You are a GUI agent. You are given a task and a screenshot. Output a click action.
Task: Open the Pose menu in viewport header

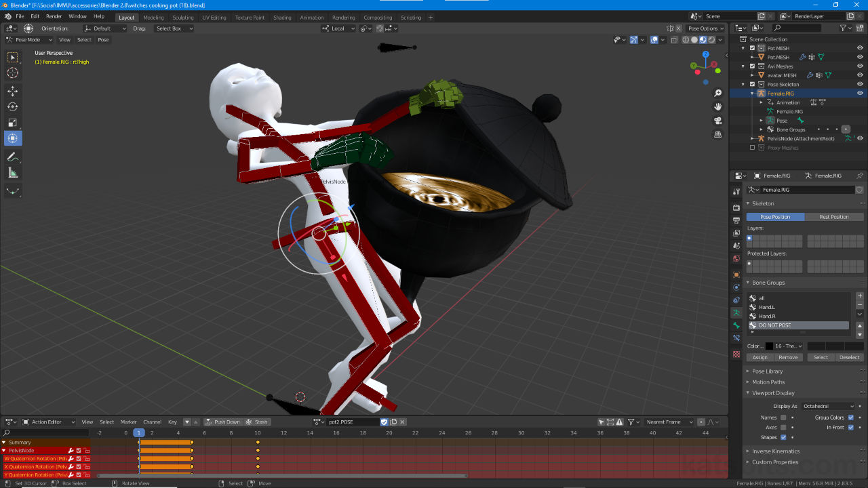tap(103, 39)
